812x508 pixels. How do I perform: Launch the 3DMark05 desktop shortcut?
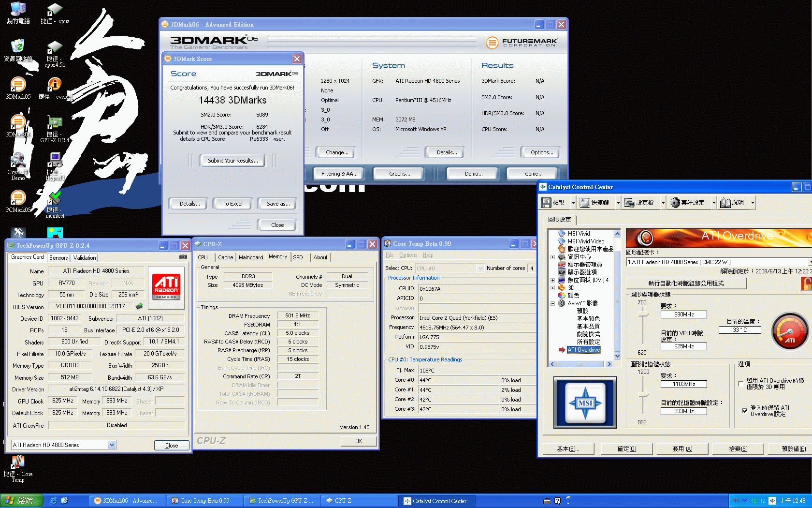[18, 88]
